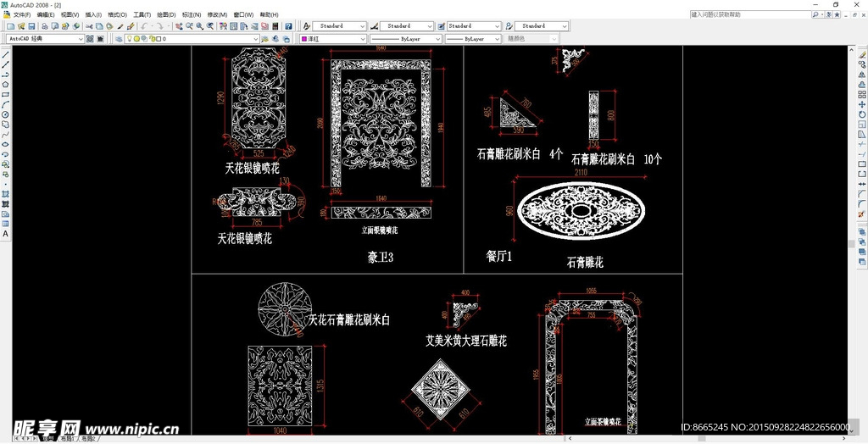The width and height of the screenshot is (868, 444).
Task: Select the Hatch tool
Action: 6,194
